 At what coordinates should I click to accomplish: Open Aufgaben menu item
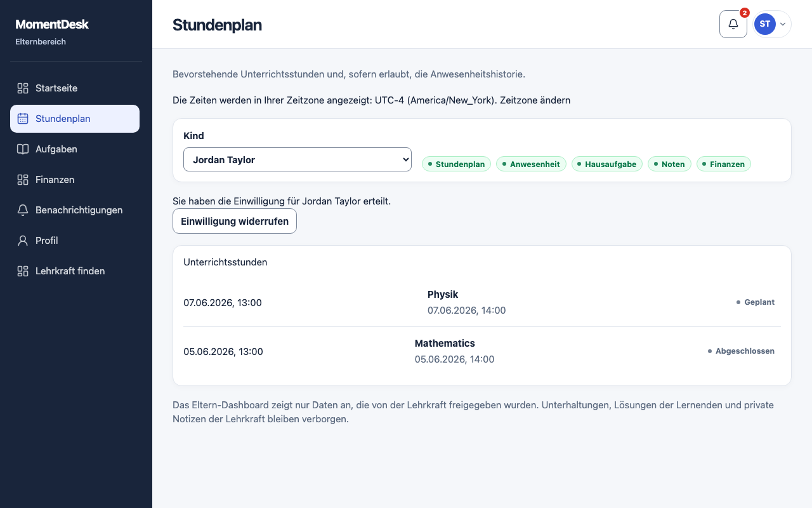[x=75, y=149]
